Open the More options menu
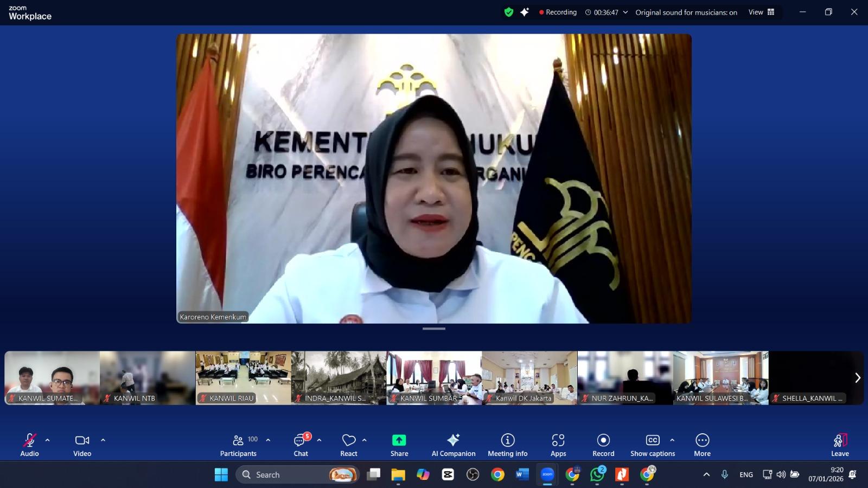This screenshot has height=488, width=868. coord(702,445)
